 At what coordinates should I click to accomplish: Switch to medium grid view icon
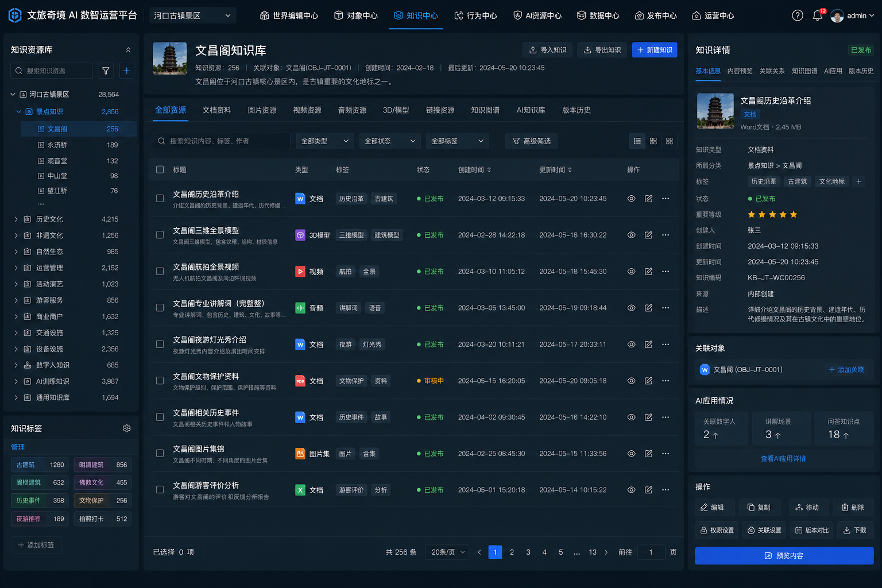[653, 141]
